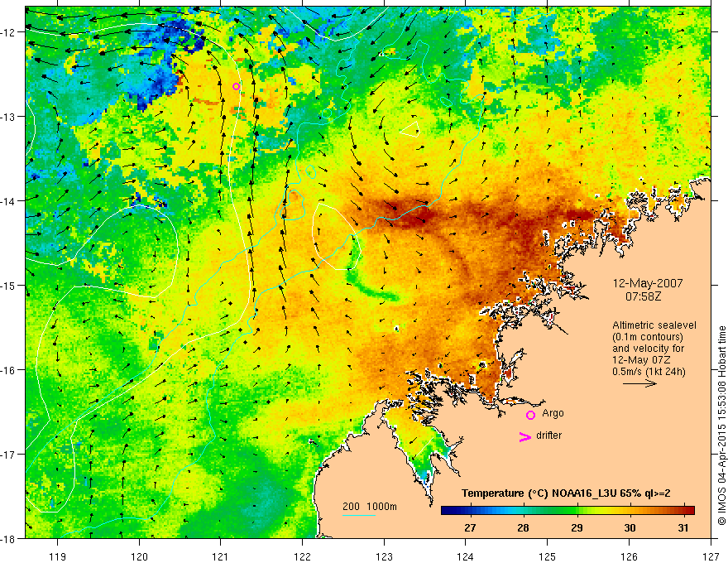Click the '-15' latitude axis label

(x=9, y=285)
